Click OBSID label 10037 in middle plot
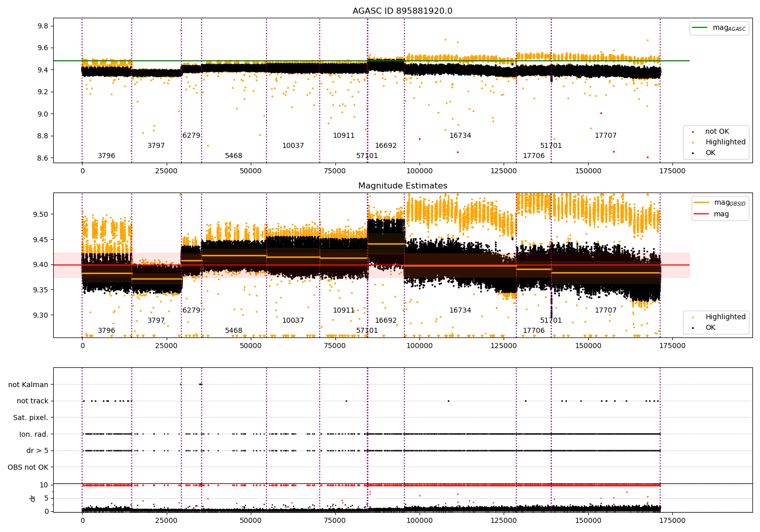Viewport: 760px width, 532px height. point(293,321)
